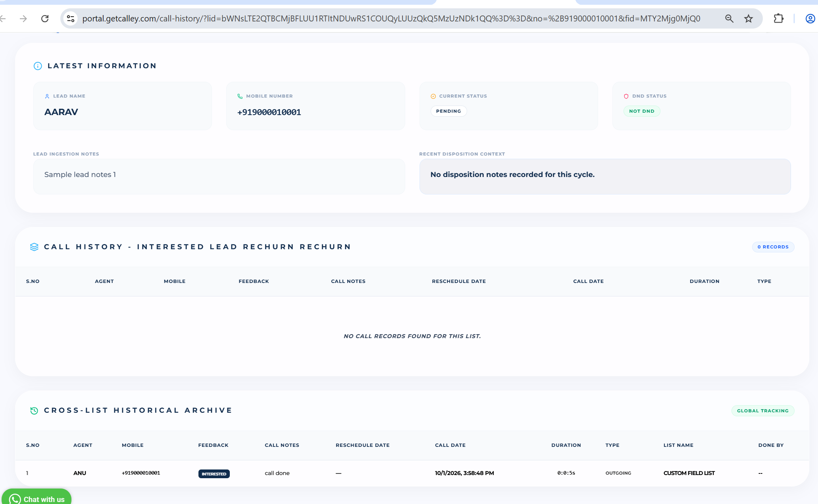
Task: Click the Call History CALL DATE header
Action: pos(588,281)
